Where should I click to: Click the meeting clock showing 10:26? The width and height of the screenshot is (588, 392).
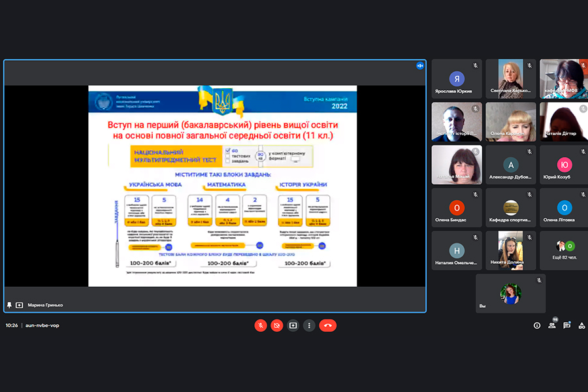point(12,325)
